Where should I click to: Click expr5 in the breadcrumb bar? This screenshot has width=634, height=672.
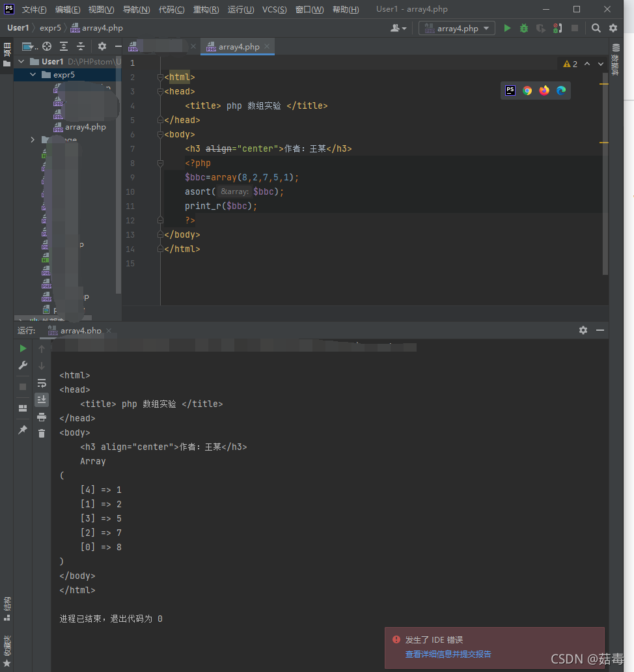point(50,28)
